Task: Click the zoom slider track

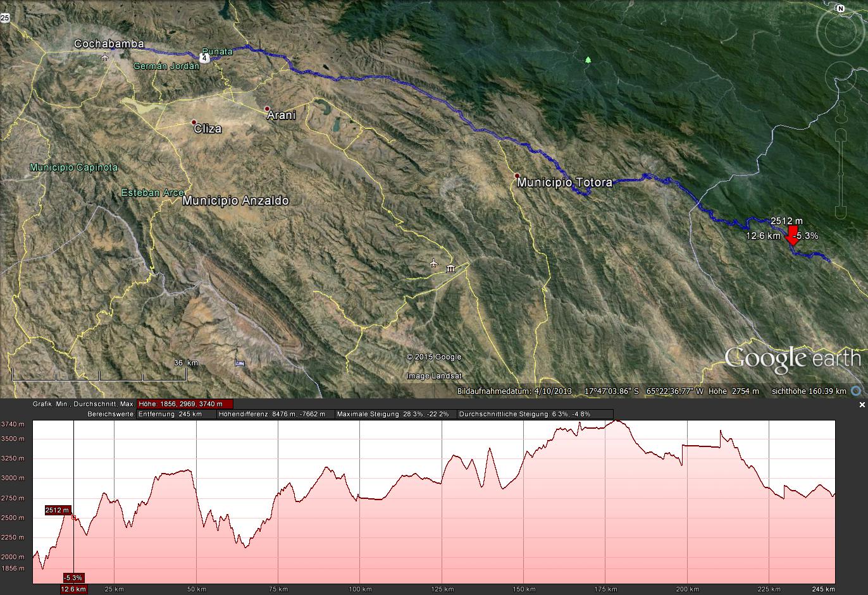Action: (x=841, y=173)
